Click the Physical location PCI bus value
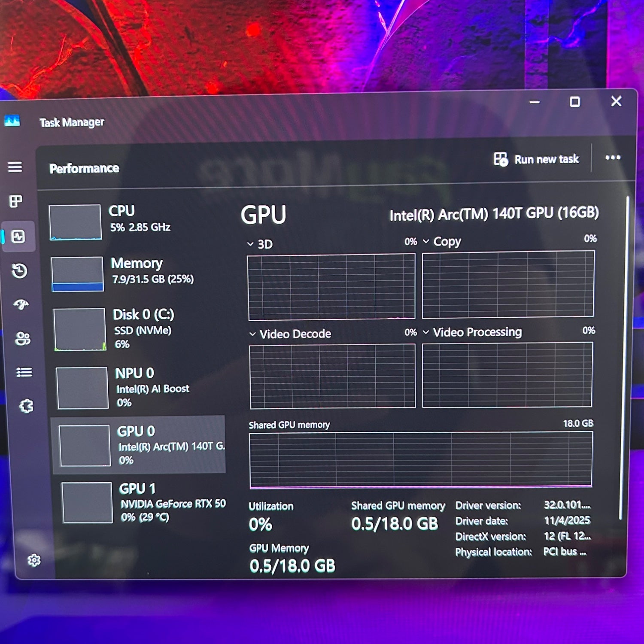Screen dimensions: 644x644 pyautogui.click(x=565, y=551)
